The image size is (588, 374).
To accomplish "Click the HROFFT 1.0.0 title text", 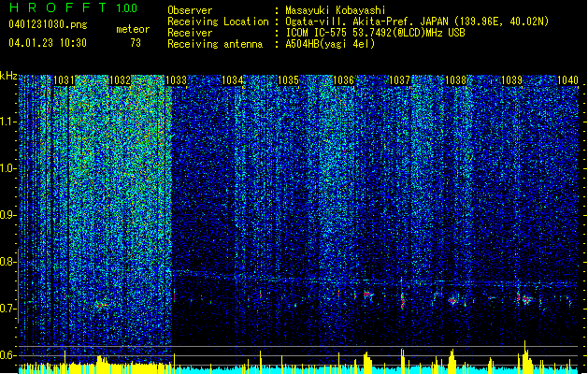I will (74, 7).
